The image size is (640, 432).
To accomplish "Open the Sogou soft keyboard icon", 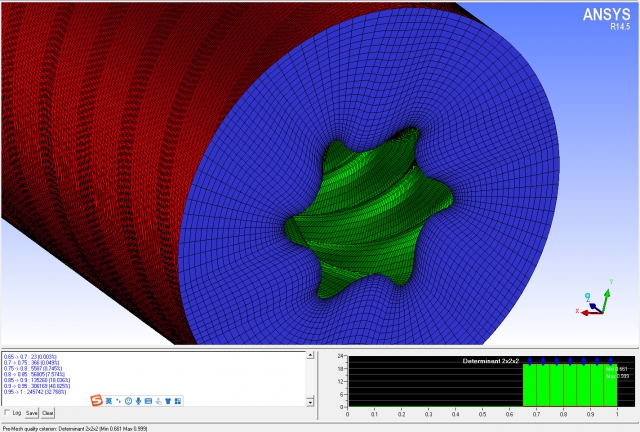I will tap(148, 401).
